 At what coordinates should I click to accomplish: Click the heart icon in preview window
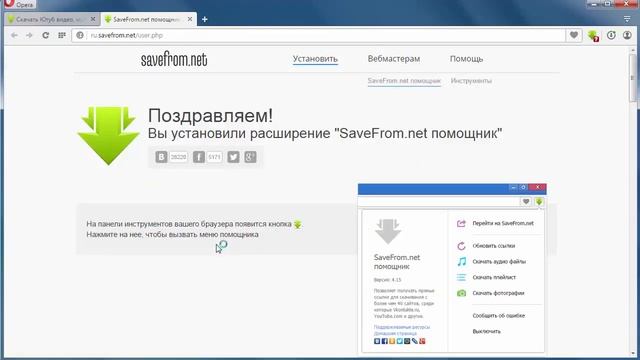[x=526, y=202]
